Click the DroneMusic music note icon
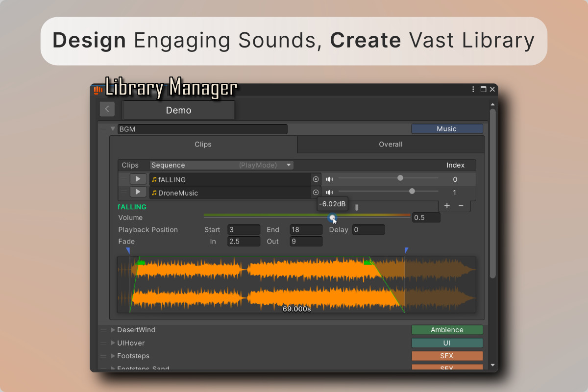 pyautogui.click(x=154, y=193)
